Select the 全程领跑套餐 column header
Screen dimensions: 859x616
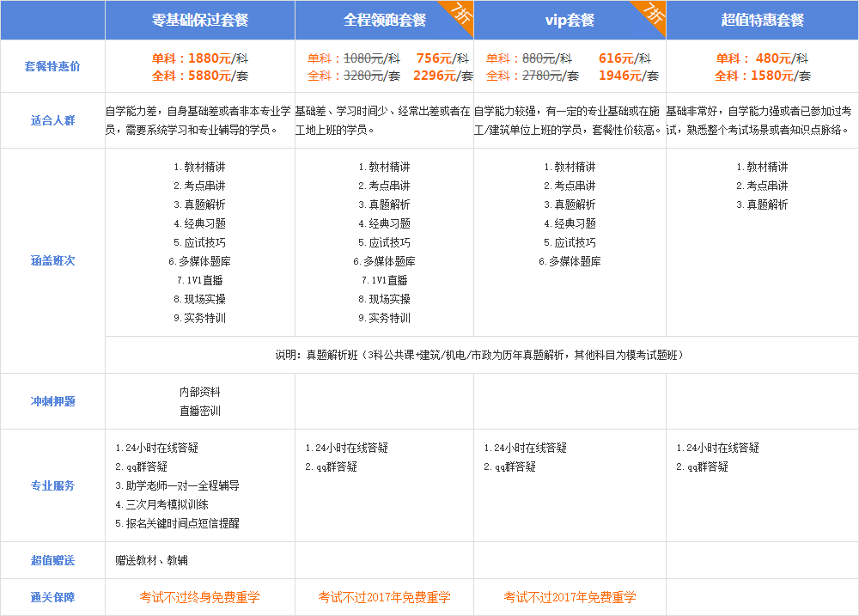coord(384,20)
